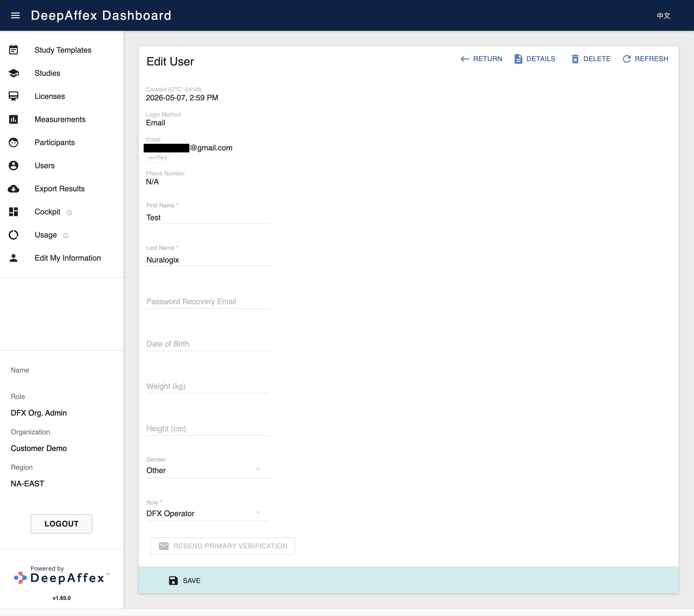The image size is (694, 616).
Task: Click the DeepAffex Dashboard title
Action: point(101,16)
